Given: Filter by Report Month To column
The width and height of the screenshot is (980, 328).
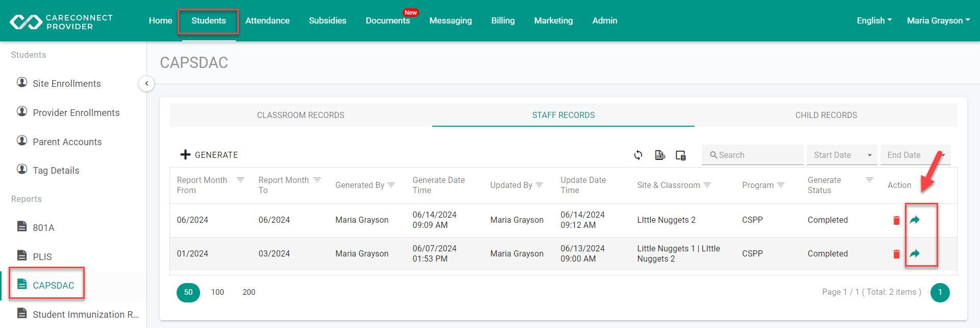Looking at the screenshot, I should coord(317,180).
